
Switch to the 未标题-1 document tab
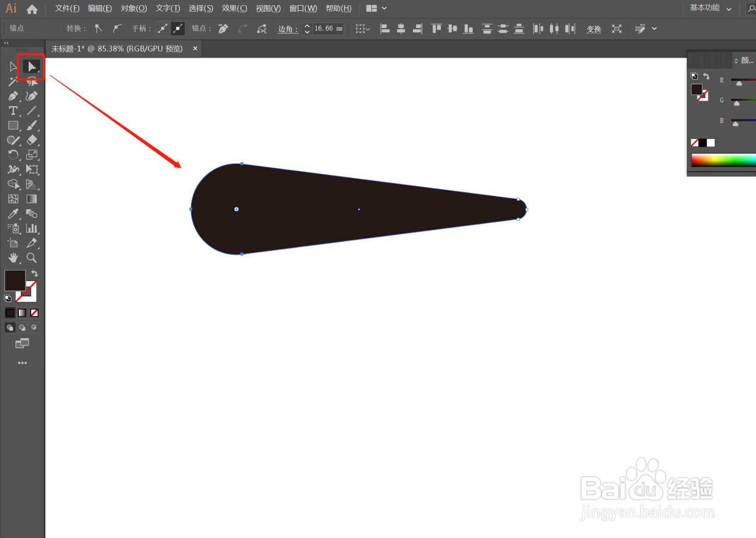point(117,49)
